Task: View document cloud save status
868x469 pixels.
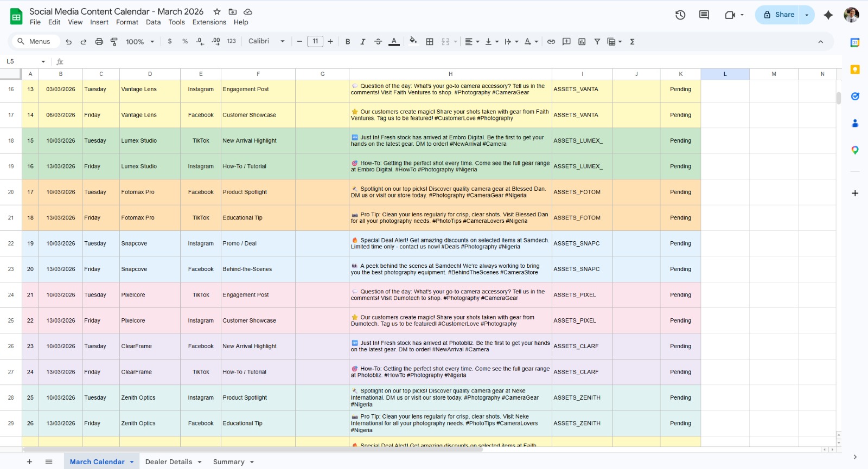Action: point(248,11)
